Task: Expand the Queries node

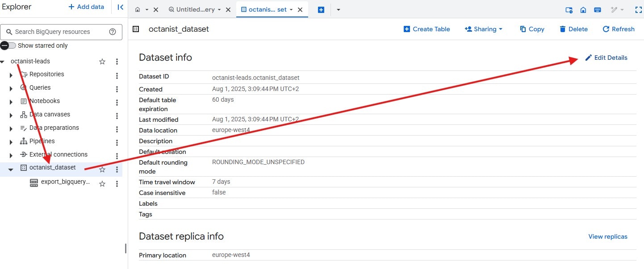Action: point(11,89)
